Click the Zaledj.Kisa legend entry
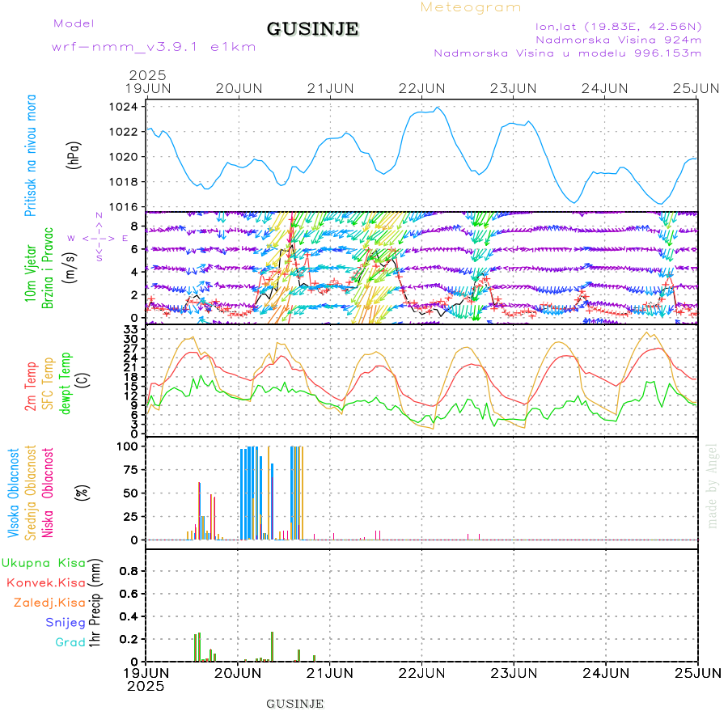Viewport: 728px width, 728px height. click(x=49, y=603)
